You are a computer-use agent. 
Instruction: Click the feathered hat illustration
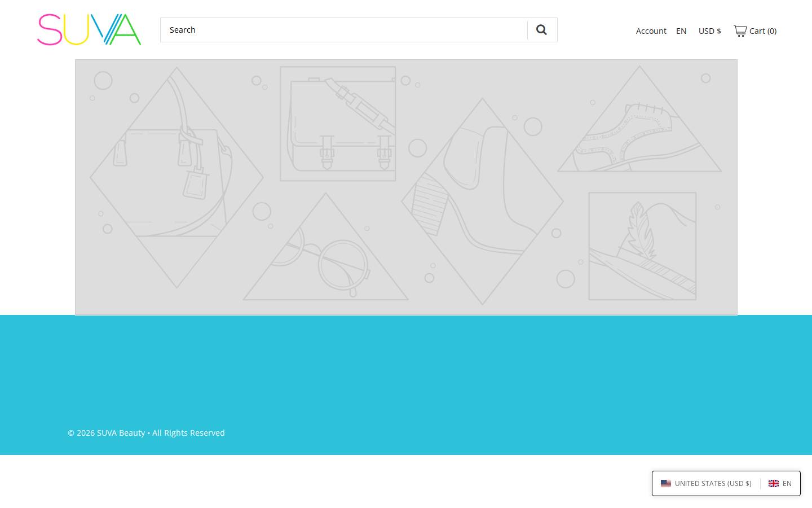[642, 246]
